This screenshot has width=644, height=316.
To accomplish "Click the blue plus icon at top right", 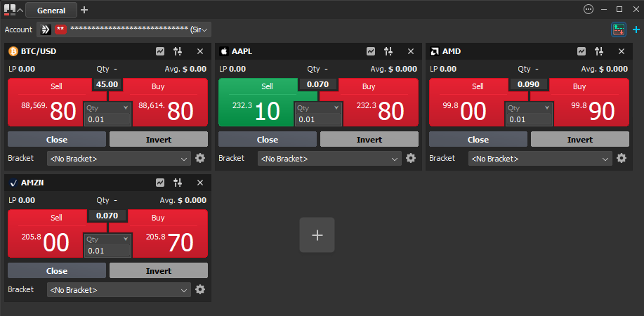I will (636, 29).
